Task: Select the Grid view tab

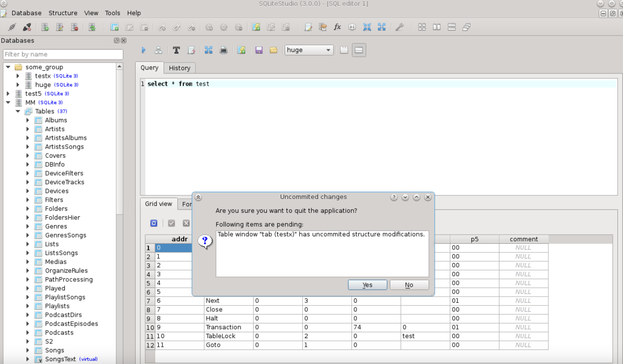Action: (x=159, y=204)
